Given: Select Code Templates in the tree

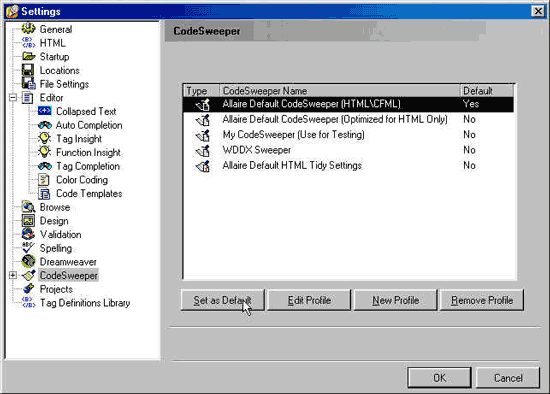Looking at the screenshot, I should click(89, 193).
